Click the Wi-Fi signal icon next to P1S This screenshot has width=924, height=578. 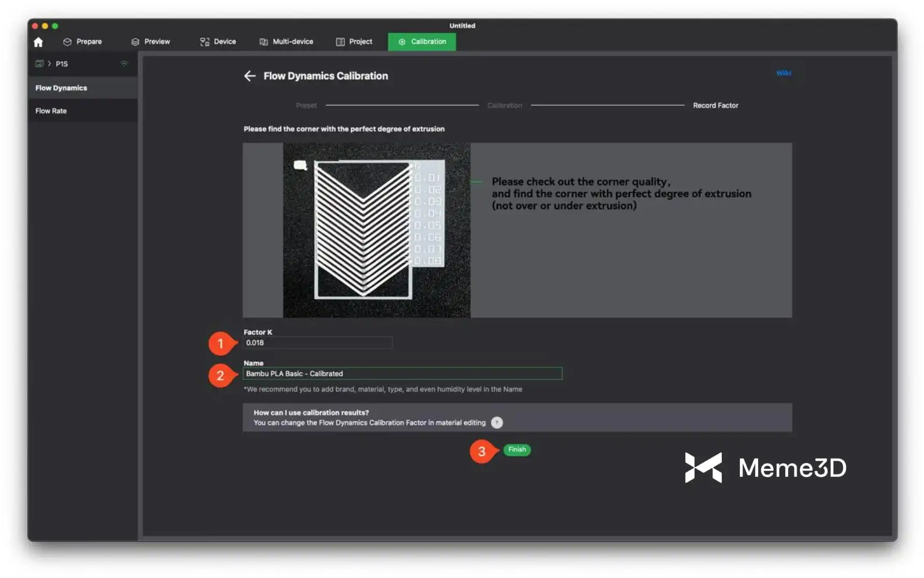tap(124, 64)
